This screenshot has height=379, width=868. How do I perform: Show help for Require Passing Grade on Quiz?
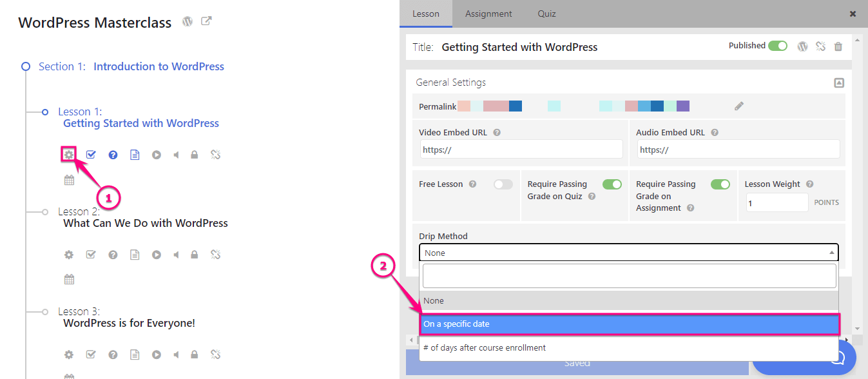coord(592,196)
